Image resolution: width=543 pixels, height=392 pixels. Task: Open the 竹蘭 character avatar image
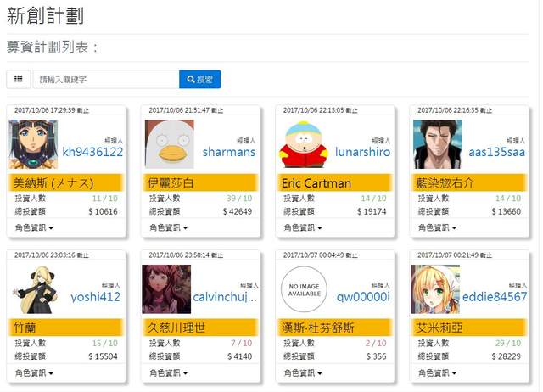click(35, 289)
